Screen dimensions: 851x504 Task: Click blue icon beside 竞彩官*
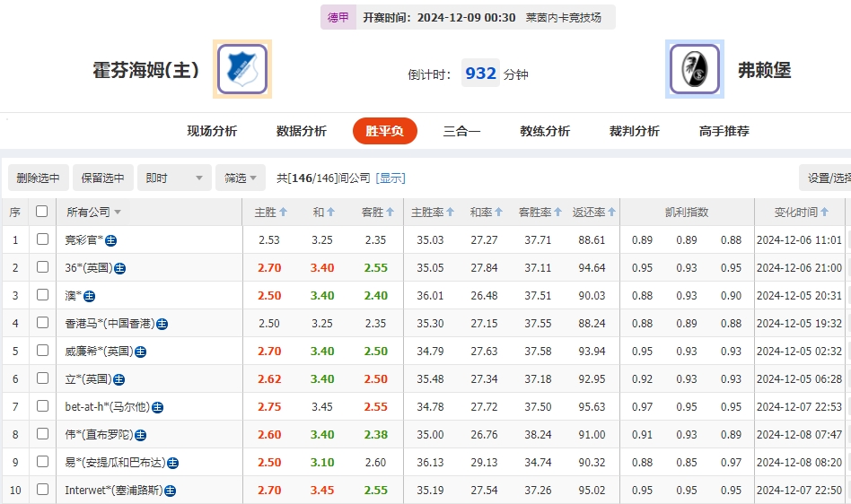[x=111, y=240]
